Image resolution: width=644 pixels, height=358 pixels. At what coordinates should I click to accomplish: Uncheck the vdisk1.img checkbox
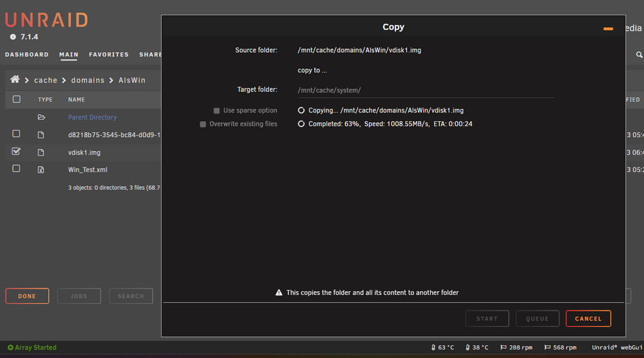[16, 151]
